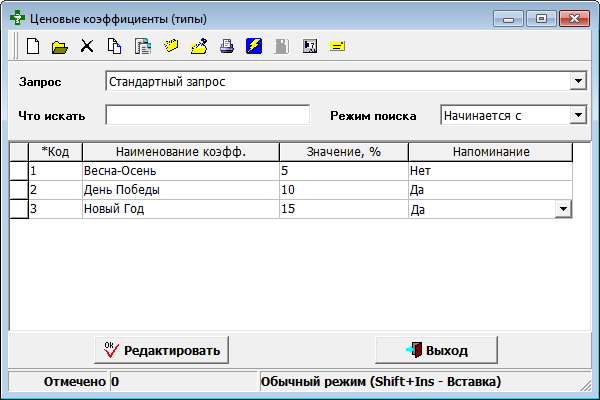Image resolution: width=600 pixels, height=400 pixels.
Task: Select the row marker for Новый Год
Action: [19, 209]
